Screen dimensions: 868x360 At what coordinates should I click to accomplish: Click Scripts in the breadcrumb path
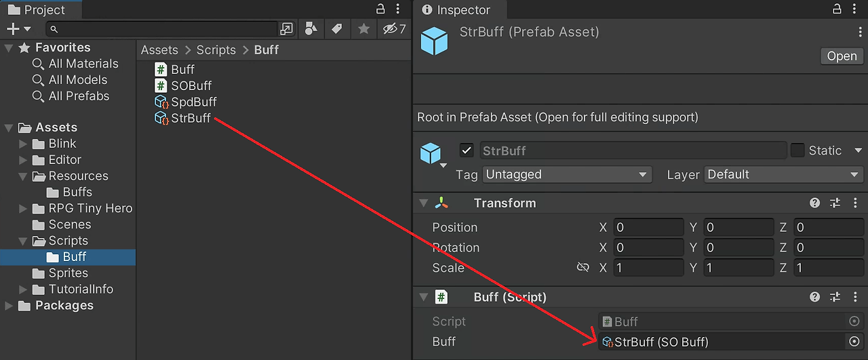(216, 50)
